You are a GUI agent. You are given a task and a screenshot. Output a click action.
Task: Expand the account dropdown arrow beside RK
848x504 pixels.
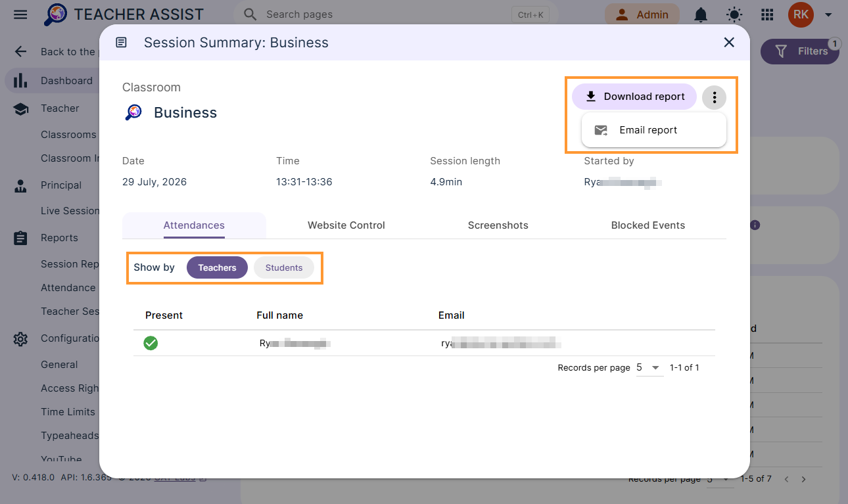point(828,14)
